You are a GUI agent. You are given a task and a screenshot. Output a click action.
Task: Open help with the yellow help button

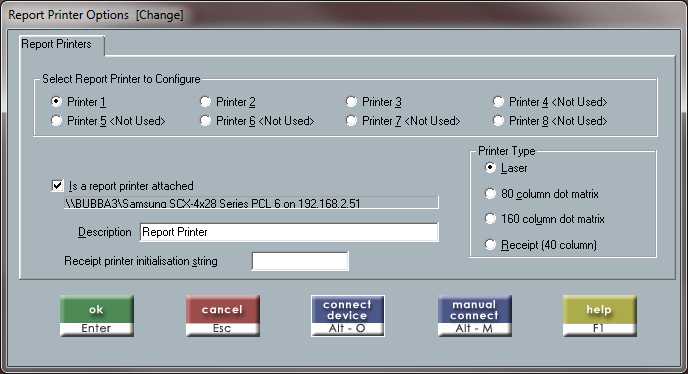(x=599, y=316)
